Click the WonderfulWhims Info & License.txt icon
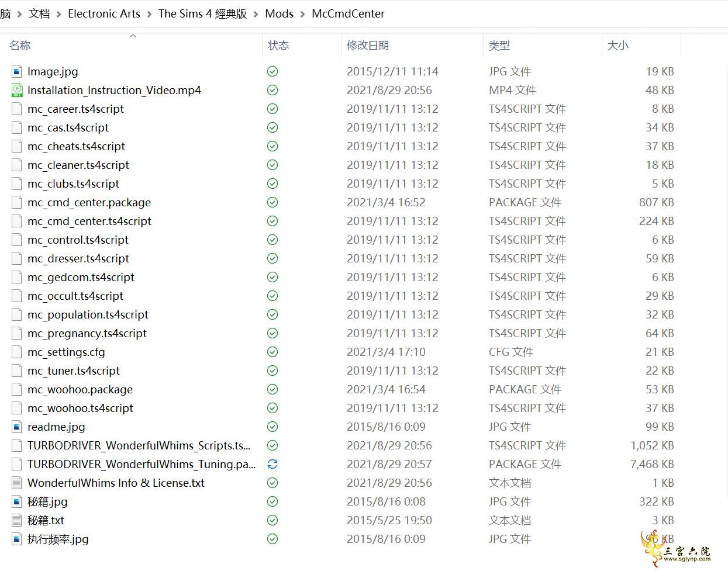This screenshot has height=585, width=728. (x=16, y=483)
